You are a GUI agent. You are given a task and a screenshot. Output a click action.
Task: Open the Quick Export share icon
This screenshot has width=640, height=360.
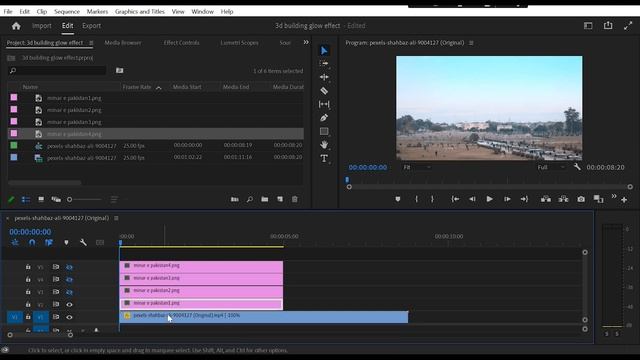click(608, 25)
